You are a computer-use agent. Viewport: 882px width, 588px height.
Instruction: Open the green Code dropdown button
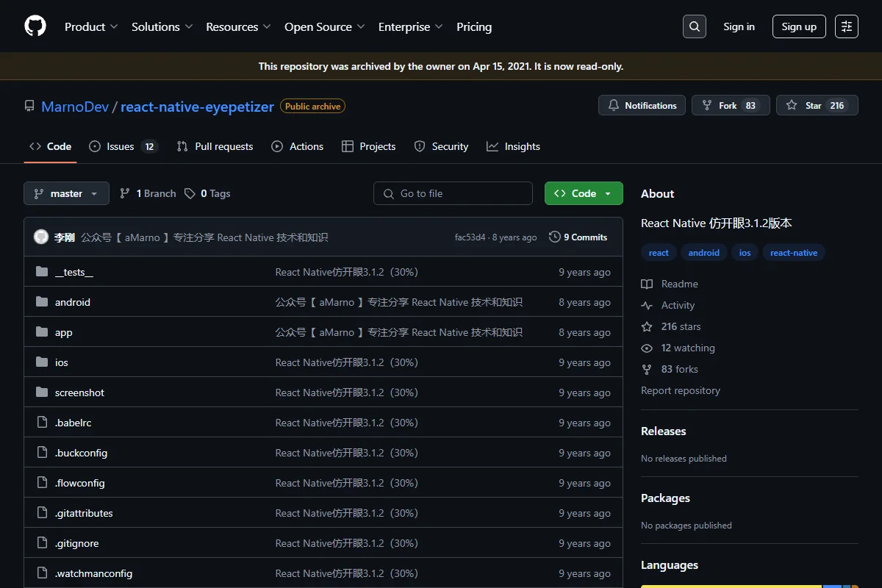pos(584,193)
